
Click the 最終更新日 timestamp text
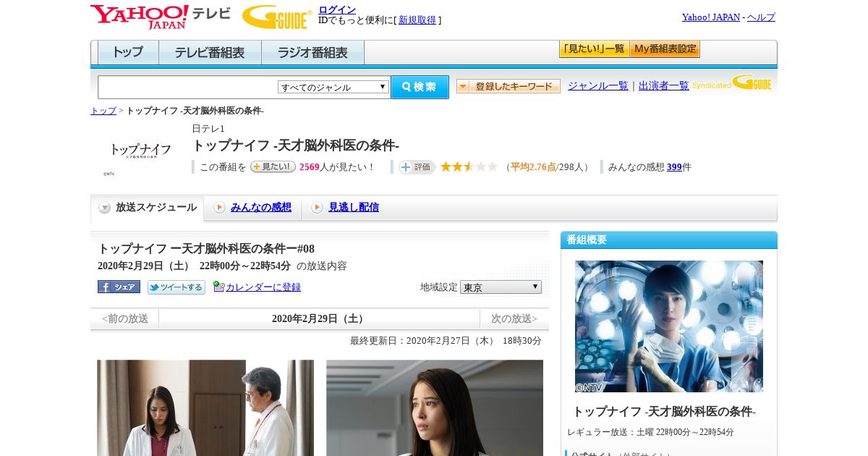tap(446, 341)
